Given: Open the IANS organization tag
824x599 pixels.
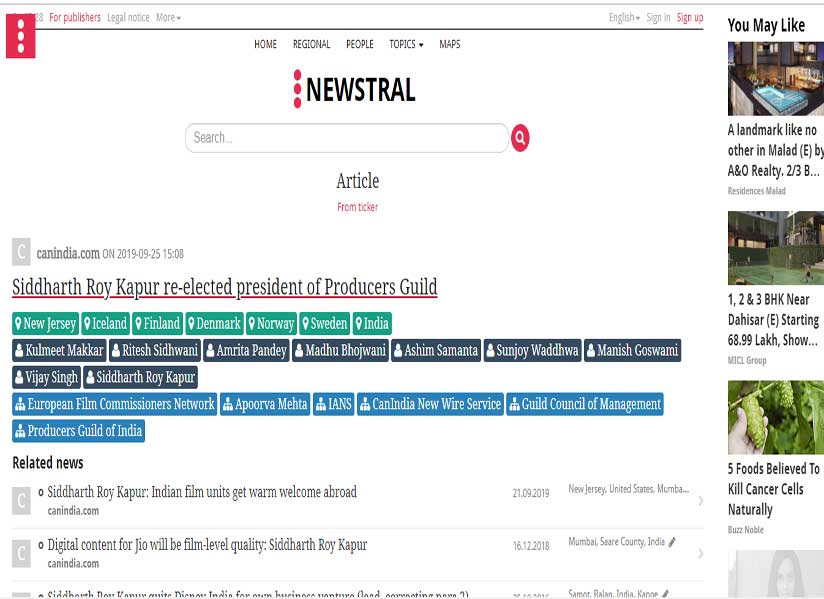Looking at the screenshot, I should point(334,404).
